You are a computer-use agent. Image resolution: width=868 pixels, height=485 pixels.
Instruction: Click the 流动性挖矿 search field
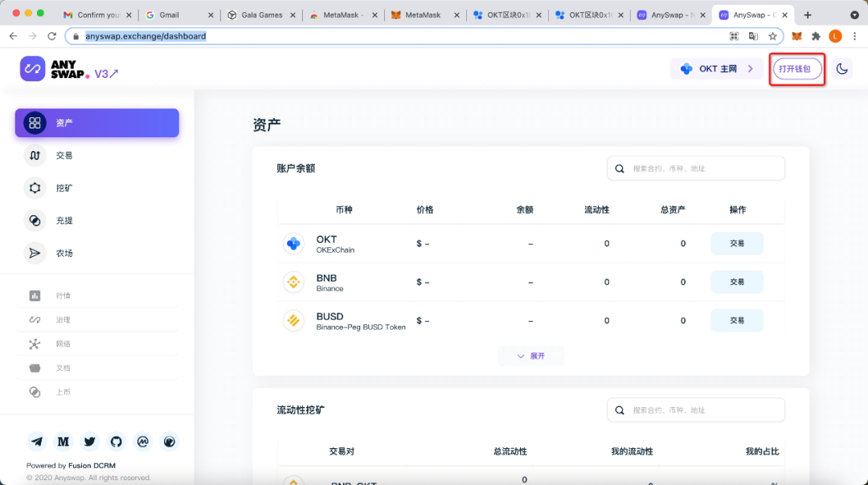pyautogui.click(x=696, y=410)
